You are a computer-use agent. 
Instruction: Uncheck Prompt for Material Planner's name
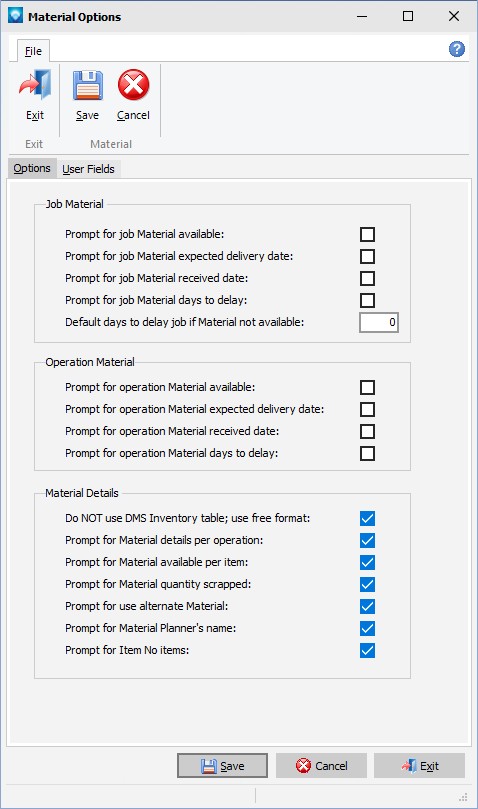[368, 628]
